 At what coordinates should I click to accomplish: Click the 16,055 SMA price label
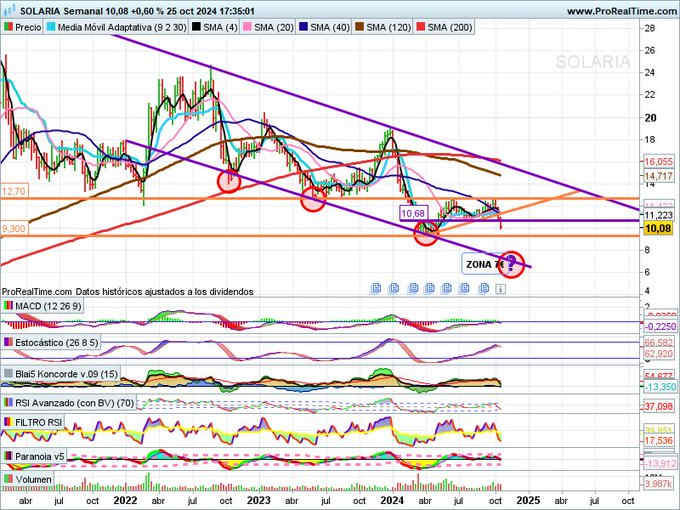pyautogui.click(x=658, y=161)
